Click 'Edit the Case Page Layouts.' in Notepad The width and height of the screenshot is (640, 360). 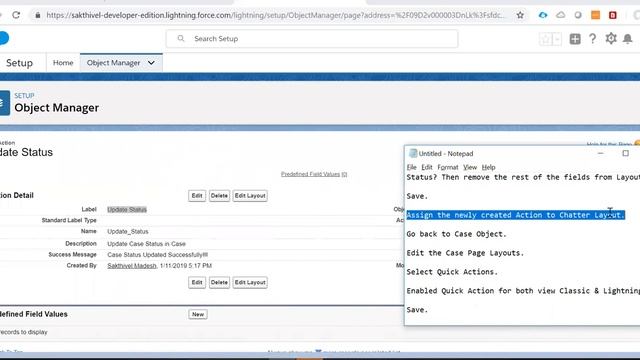coord(465,253)
